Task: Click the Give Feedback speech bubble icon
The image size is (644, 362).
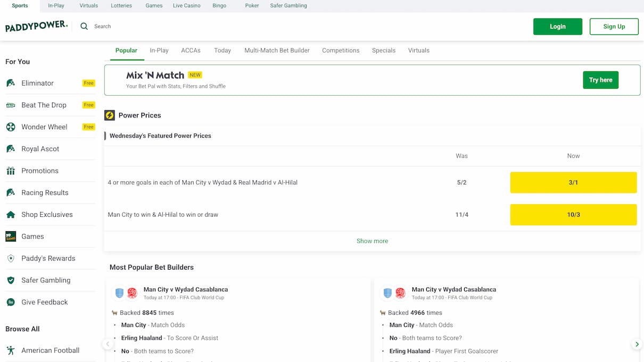Action: click(x=11, y=302)
